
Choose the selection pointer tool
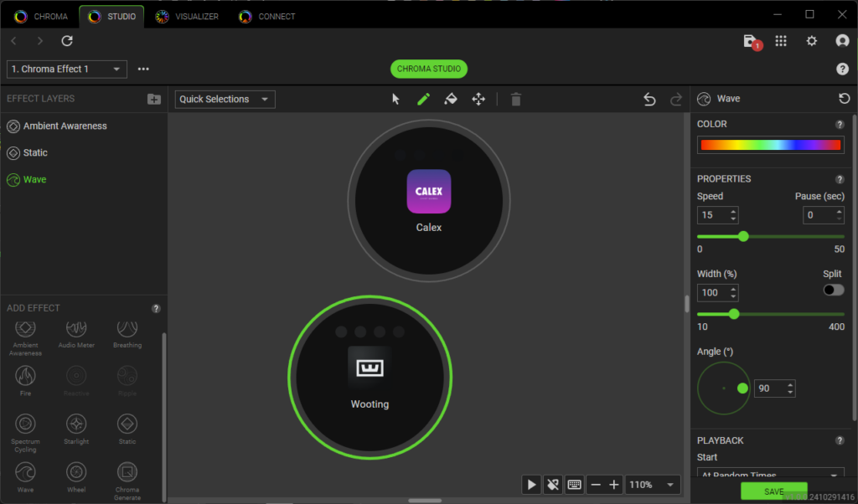395,99
